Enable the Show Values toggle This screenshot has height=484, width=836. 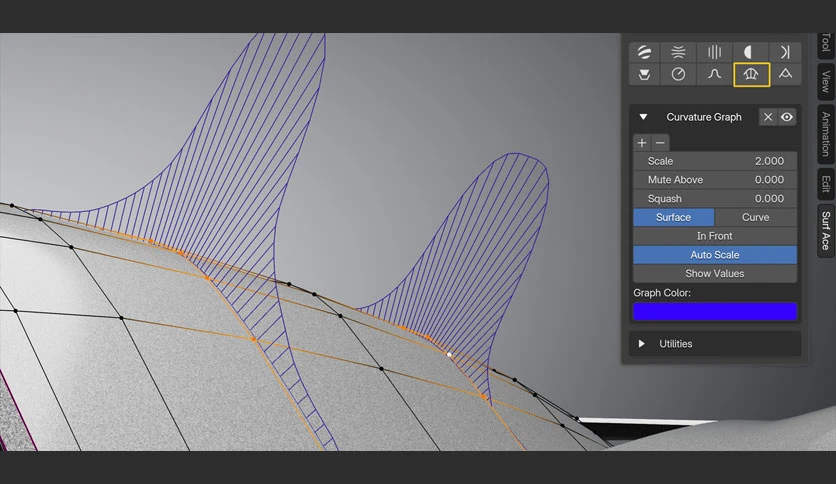[715, 273]
